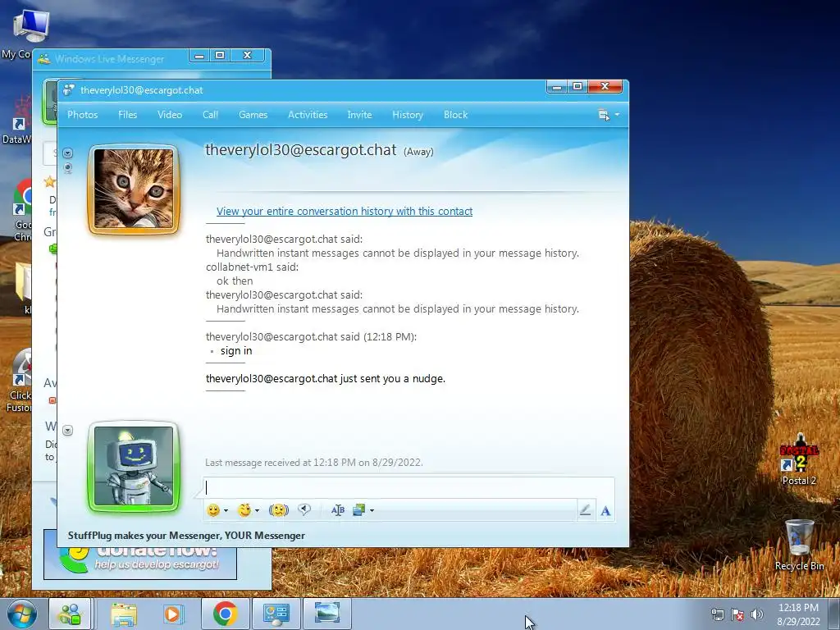Open the History option
The height and width of the screenshot is (630, 840).
(x=408, y=115)
